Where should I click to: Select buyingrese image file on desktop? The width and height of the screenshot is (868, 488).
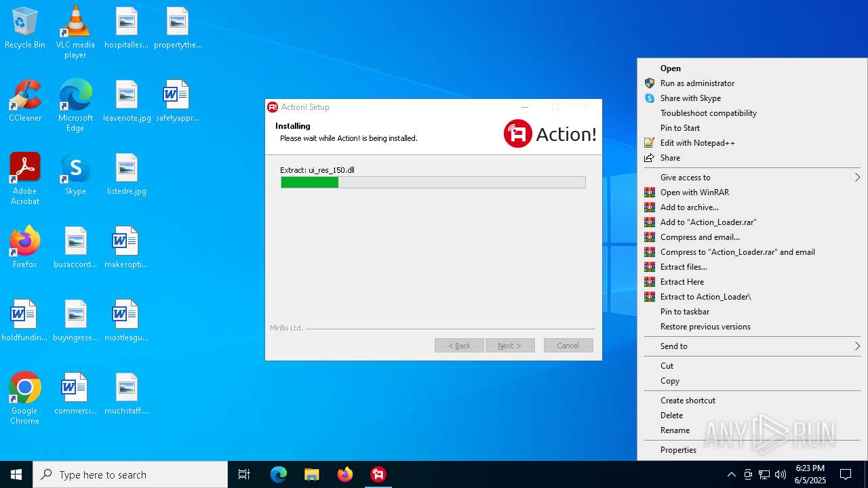point(75,321)
